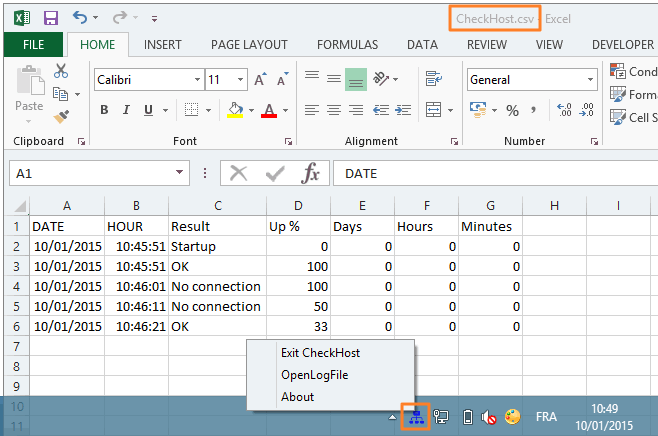This screenshot has height=436, width=658.
Task: Apply the cell borders button
Action: (x=191, y=110)
